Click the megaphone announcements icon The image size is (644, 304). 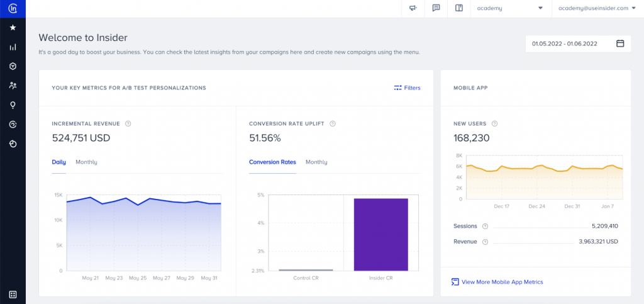[x=413, y=8]
